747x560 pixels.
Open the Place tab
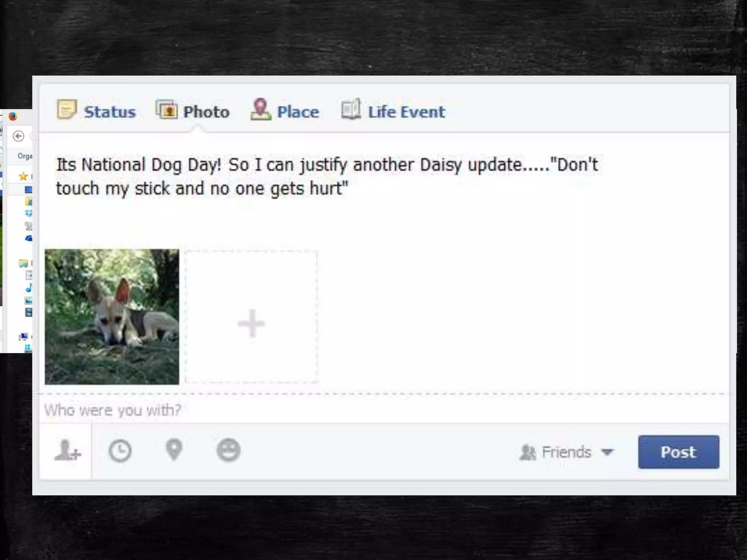(285, 110)
